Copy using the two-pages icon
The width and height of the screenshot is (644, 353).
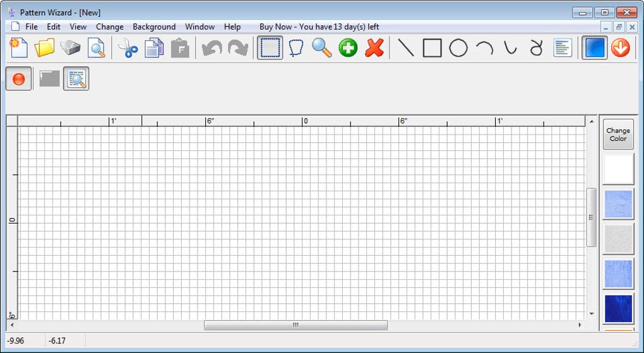coord(154,47)
